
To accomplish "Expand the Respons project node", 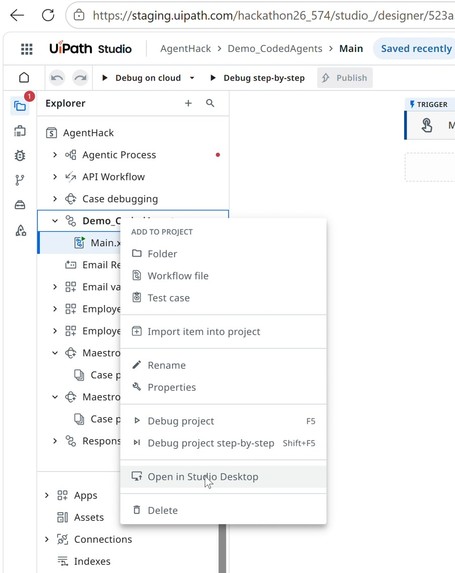I will pyautogui.click(x=55, y=441).
